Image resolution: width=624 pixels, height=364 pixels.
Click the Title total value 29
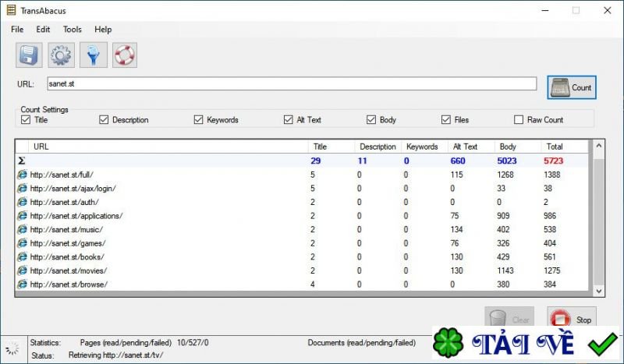pyautogui.click(x=316, y=161)
